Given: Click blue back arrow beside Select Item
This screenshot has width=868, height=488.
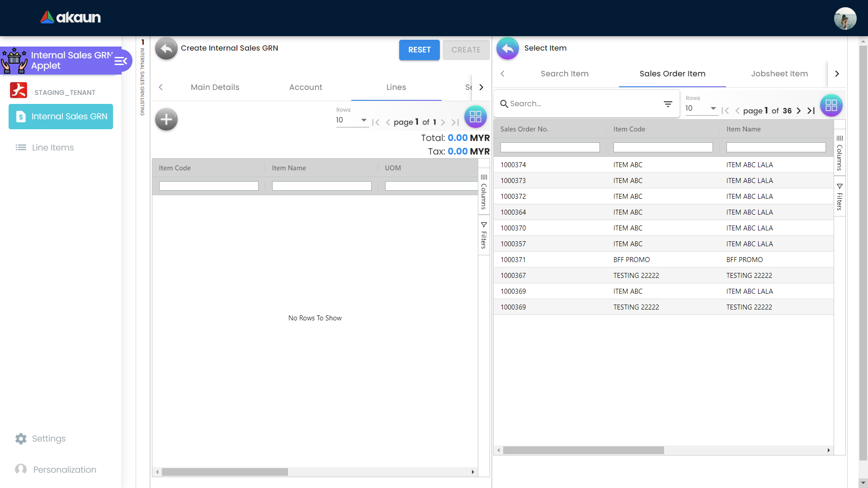Looking at the screenshot, I should [x=508, y=49].
